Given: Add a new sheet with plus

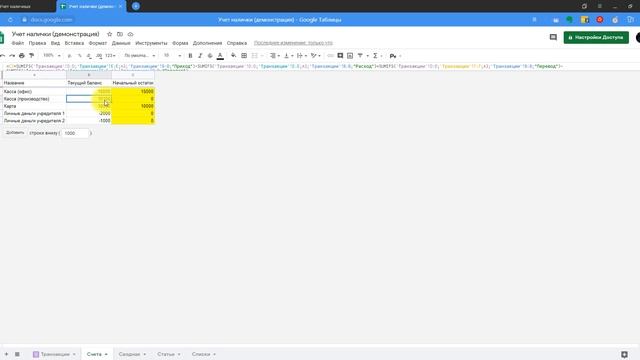Looking at the screenshot, I should point(6,354).
